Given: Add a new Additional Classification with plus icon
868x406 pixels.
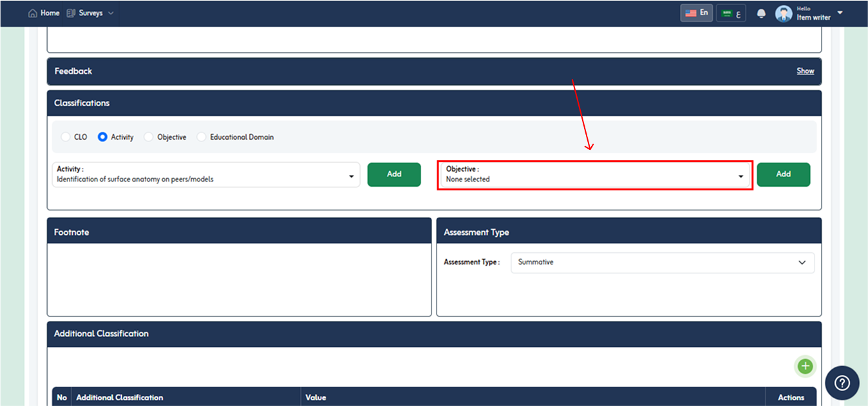Looking at the screenshot, I should pyautogui.click(x=805, y=366).
